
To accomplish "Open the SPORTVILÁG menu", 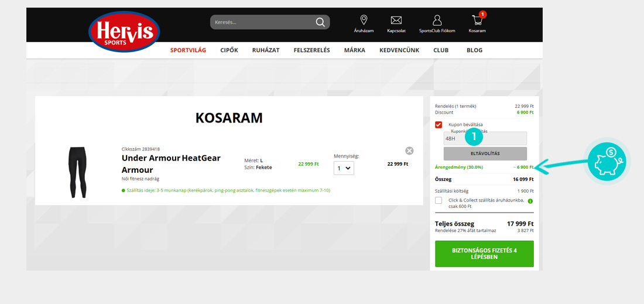I will coord(188,50).
